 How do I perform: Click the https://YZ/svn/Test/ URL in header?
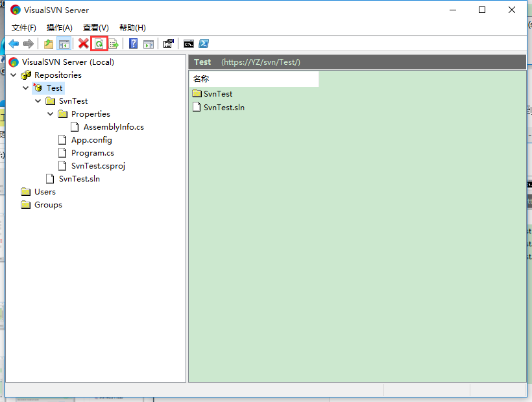pyautogui.click(x=261, y=62)
